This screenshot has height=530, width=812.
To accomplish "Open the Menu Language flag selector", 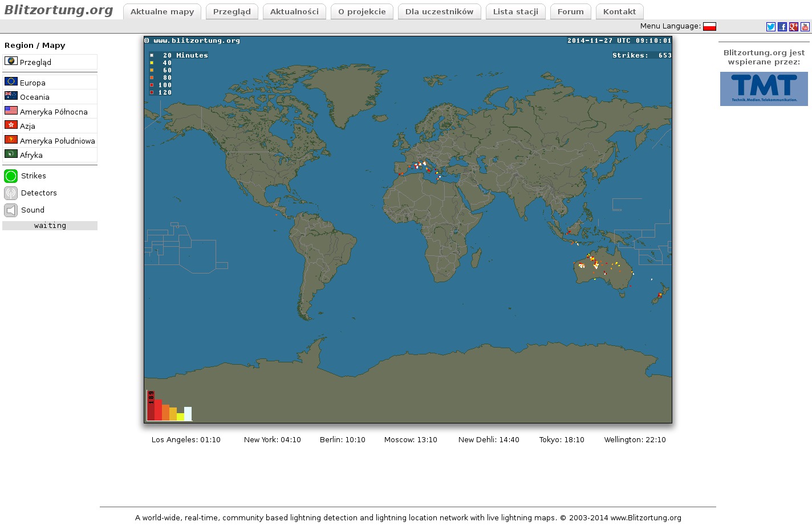I will [709, 26].
